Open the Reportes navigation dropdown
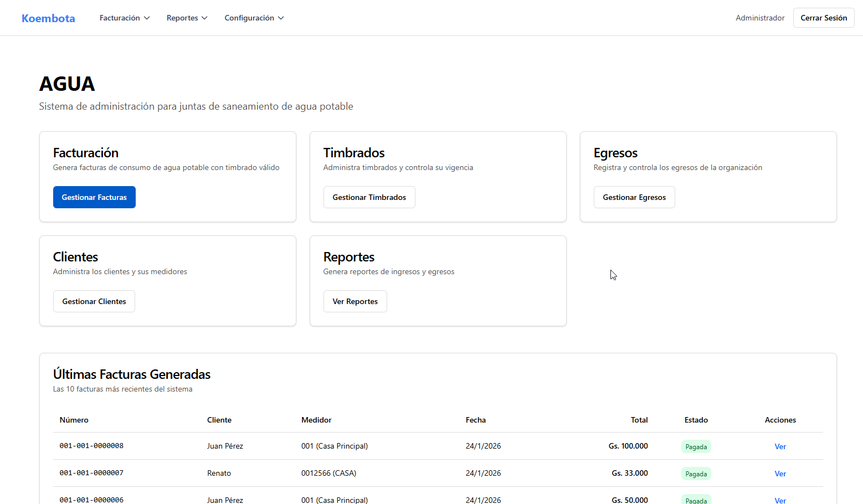This screenshot has height=504, width=863. click(x=187, y=18)
